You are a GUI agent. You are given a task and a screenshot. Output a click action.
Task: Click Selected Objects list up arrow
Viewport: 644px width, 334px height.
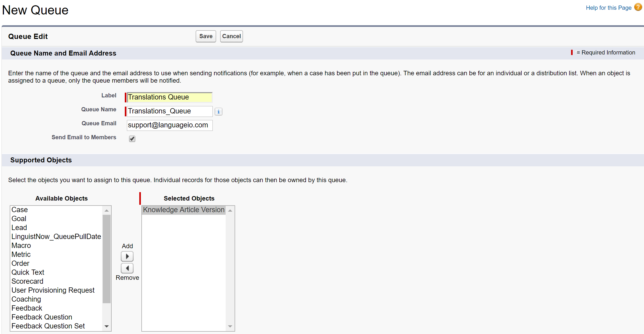click(230, 211)
